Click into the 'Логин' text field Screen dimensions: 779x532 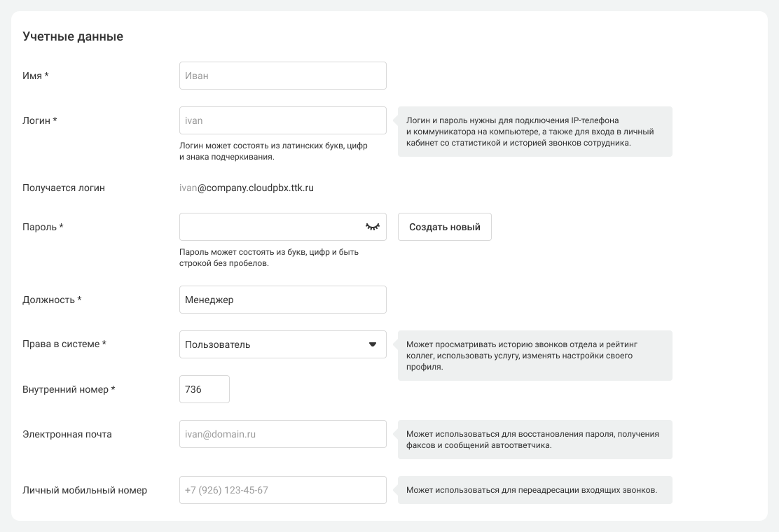(x=283, y=120)
